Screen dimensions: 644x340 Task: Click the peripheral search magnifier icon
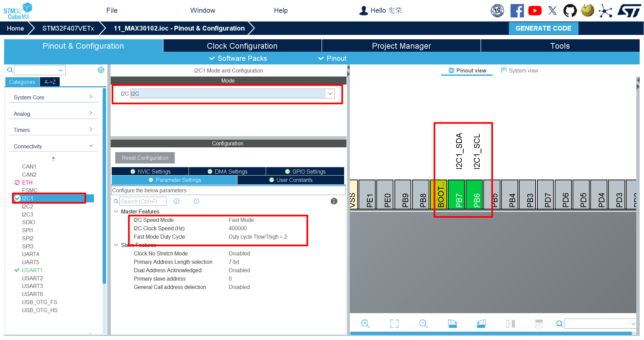10,70
